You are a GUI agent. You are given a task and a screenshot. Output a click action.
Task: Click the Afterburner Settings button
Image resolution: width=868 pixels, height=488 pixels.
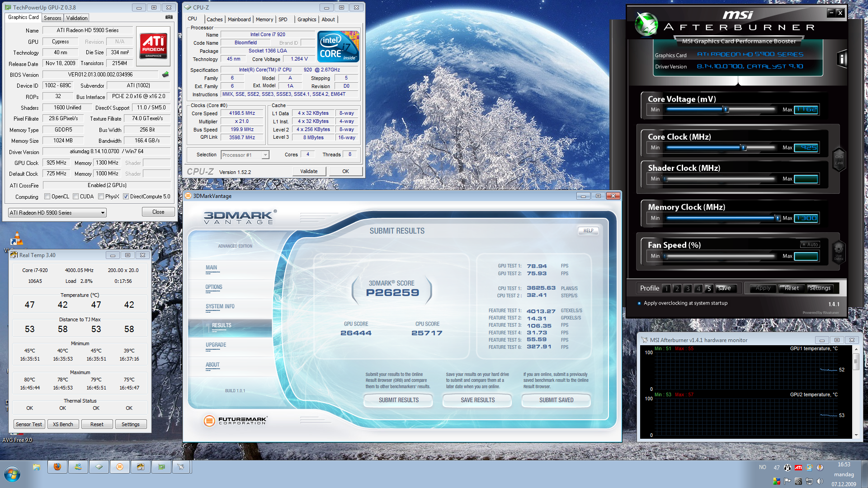820,288
